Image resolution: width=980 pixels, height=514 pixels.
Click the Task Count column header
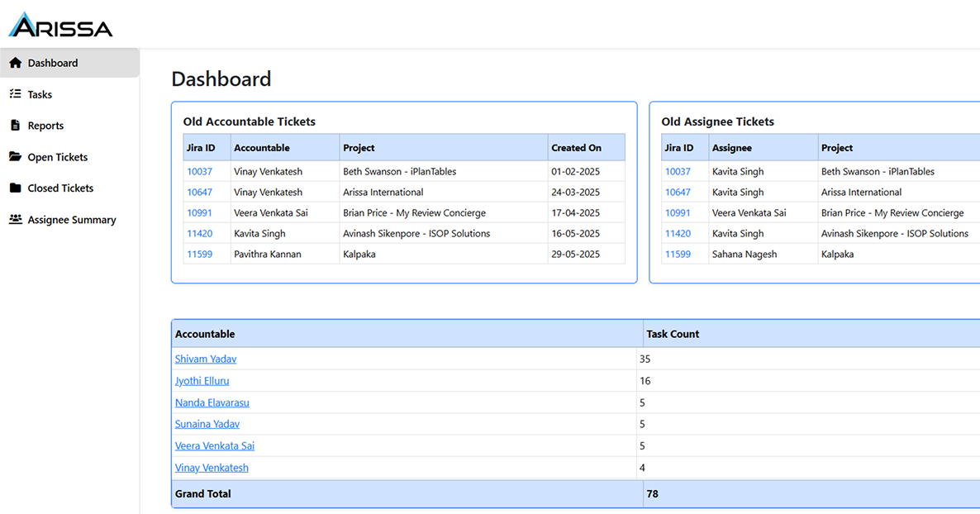tap(673, 334)
